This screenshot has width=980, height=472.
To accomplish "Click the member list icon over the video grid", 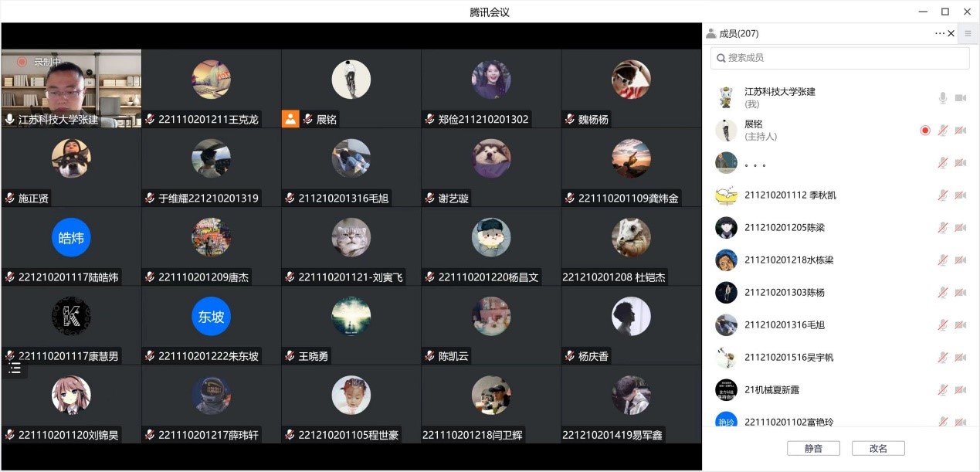I will (14, 368).
